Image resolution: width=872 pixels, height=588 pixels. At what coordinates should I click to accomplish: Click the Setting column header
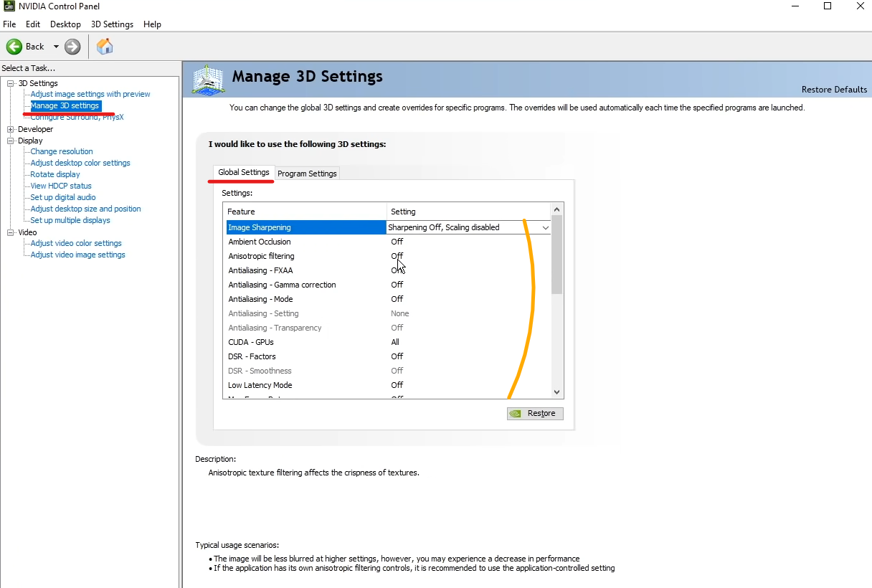point(469,212)
